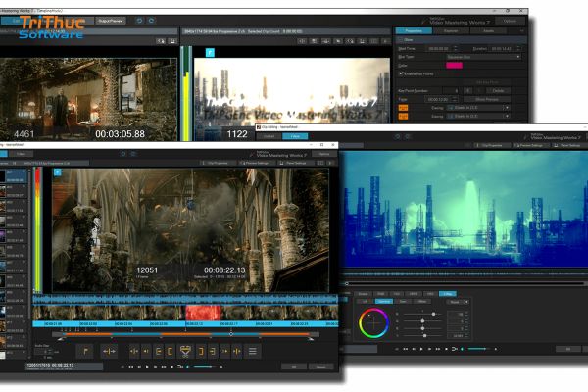588x392 pixels.
Task: Click the red highlighted frame in the filmstrip
Action: point(203,313)
